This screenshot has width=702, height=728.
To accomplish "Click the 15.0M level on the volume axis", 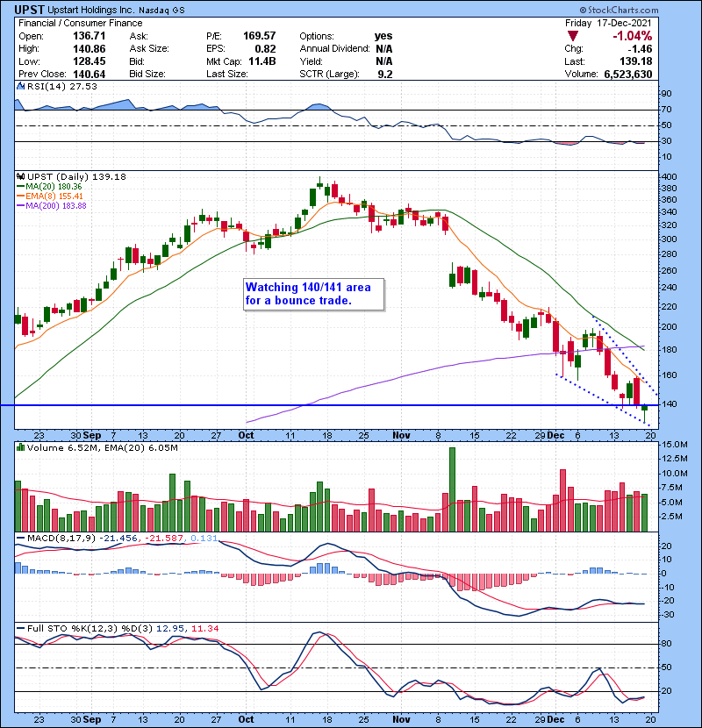I will [675, 445].
